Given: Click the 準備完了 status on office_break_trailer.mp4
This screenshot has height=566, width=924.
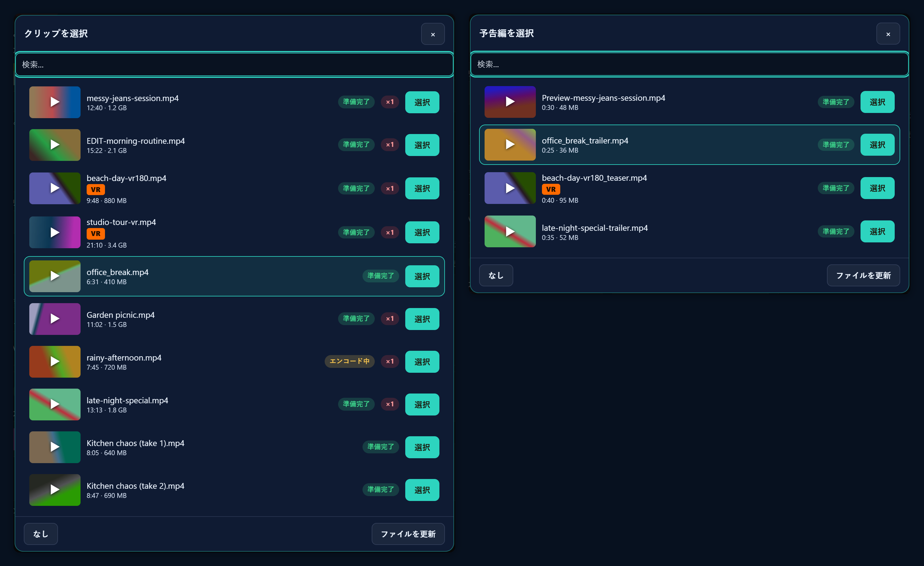Looking at the screenshot, I should [836, 144].
